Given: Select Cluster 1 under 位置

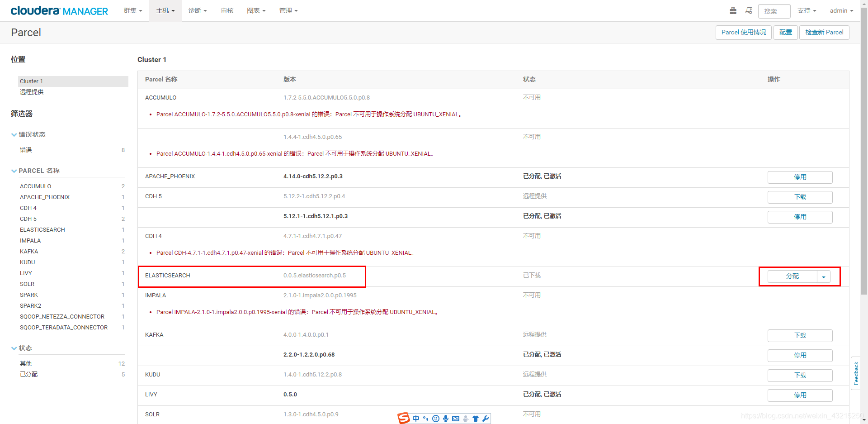Looking at the screenshot, I should click(73, 81).
